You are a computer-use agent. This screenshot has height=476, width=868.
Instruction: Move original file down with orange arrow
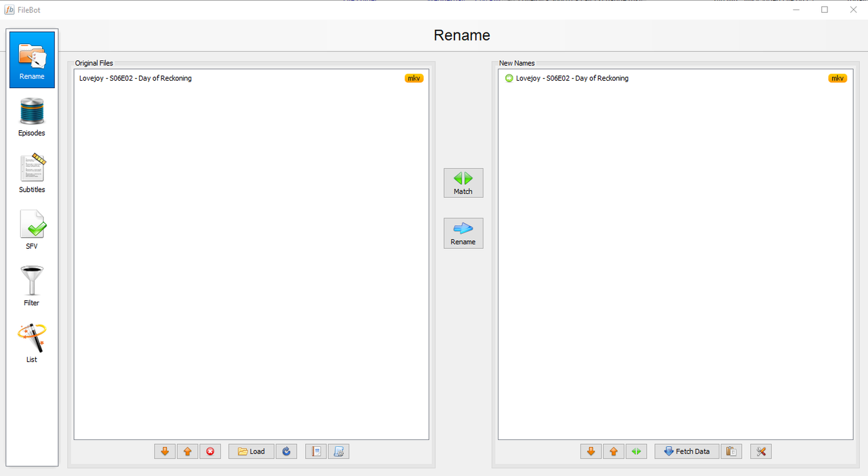point(165,452)
